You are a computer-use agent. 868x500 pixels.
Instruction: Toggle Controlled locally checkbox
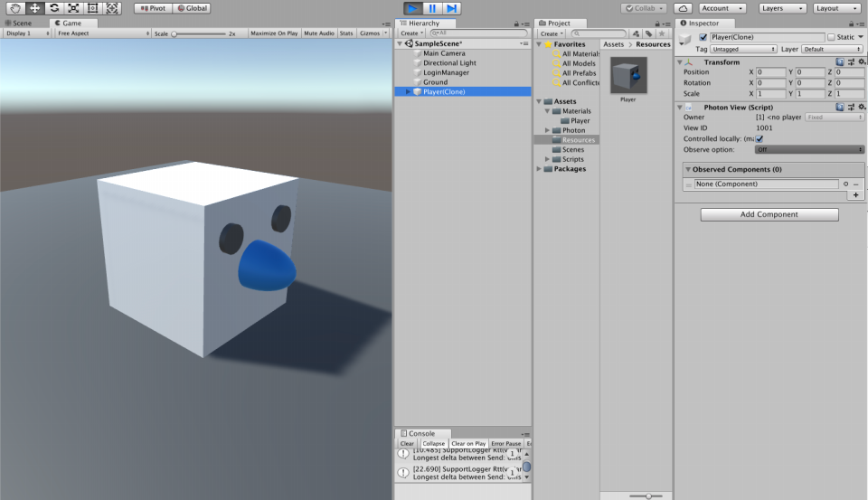tap(759, 139)
